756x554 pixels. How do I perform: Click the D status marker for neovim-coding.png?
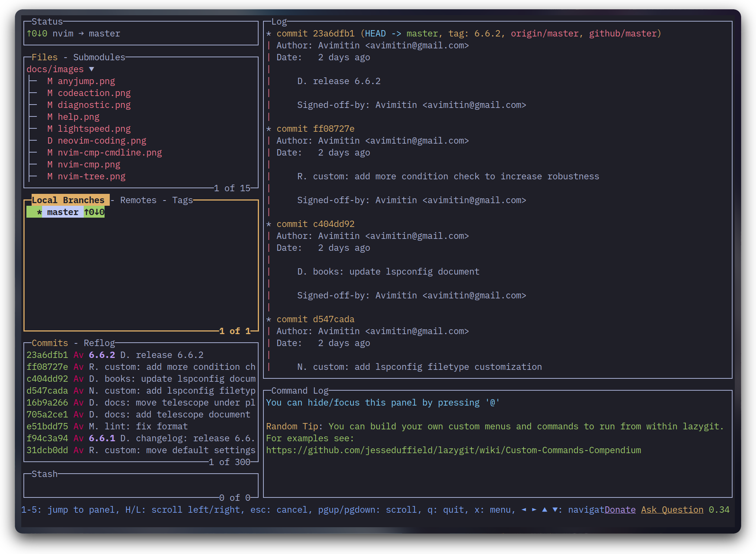50,141
